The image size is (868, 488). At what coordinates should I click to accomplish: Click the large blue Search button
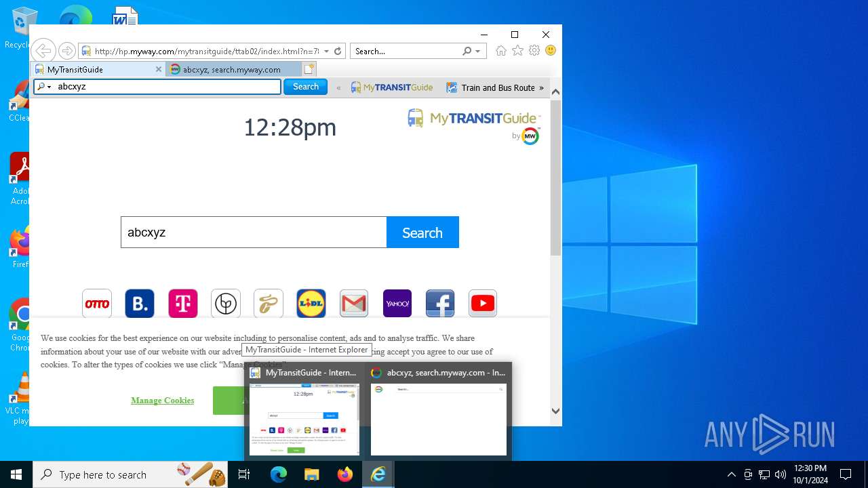[x=422, y=232]
